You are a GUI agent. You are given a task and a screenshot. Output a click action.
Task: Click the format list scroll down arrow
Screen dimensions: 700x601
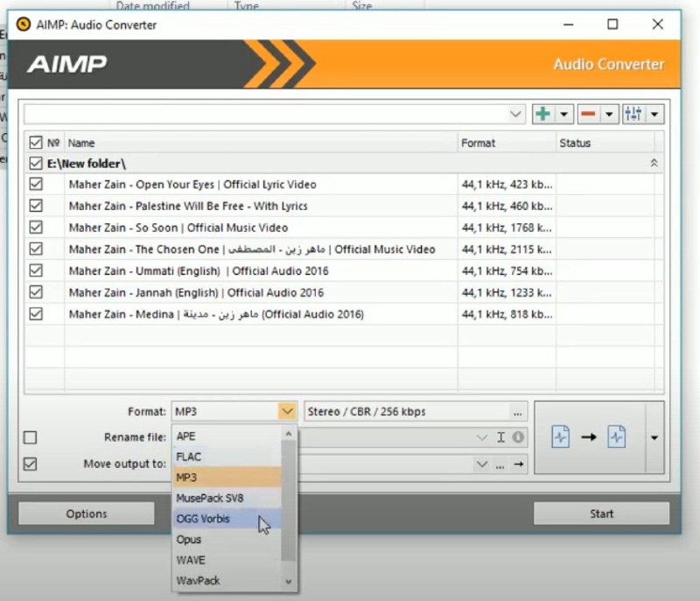pyautogui.click(x=289, y=582)
